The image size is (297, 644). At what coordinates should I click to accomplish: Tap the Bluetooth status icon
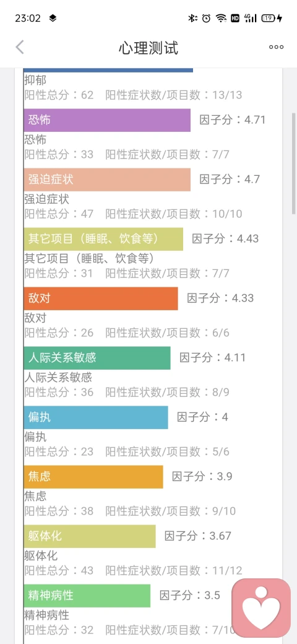pos(192,18)
